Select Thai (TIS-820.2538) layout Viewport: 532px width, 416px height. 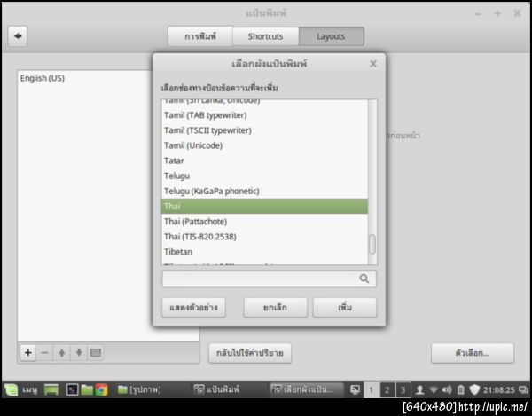[264, 237]
